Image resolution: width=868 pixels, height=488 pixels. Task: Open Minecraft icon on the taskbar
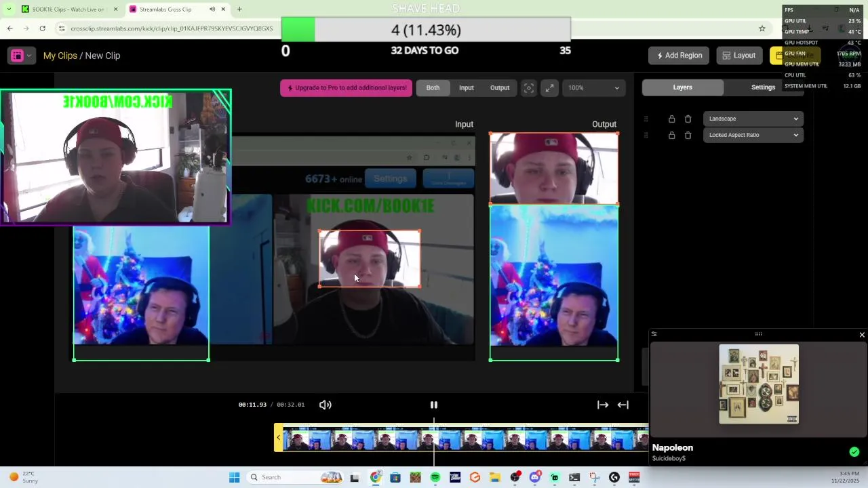[x=415, y=477]
